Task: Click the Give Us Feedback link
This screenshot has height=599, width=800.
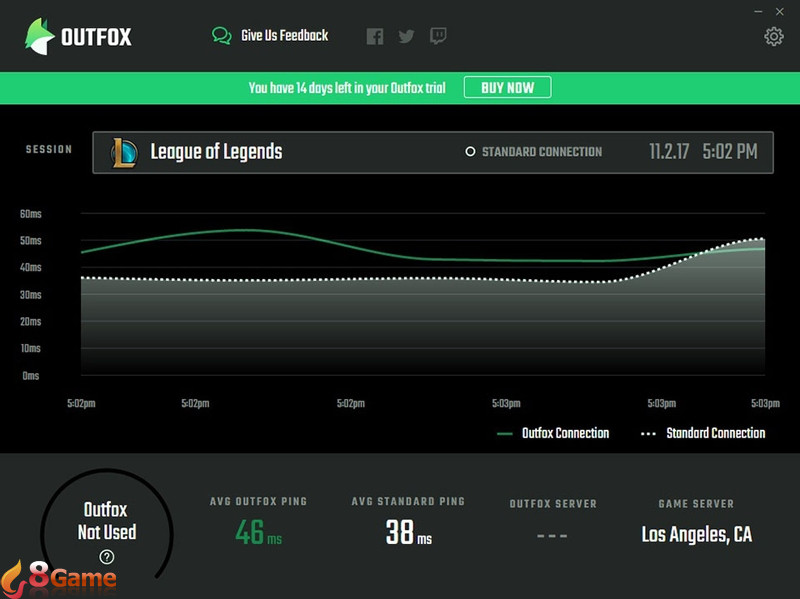Action: (284, 36)
